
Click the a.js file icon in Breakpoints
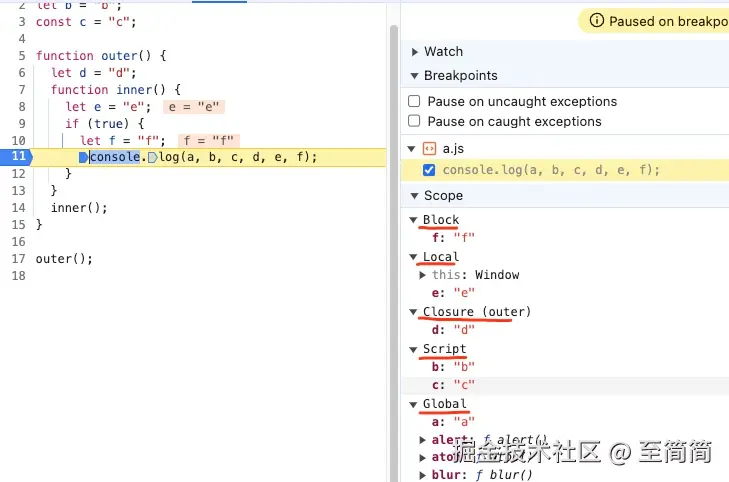point(429,149)
